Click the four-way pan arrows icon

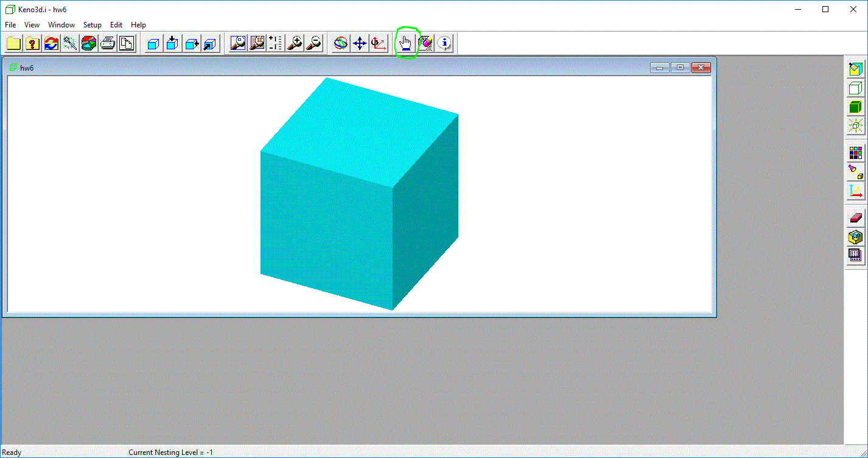click(360, 43)
